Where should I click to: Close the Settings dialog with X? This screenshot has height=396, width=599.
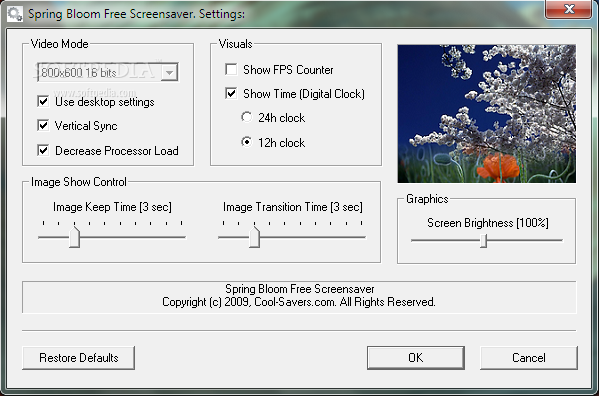(x=569, y=9)
